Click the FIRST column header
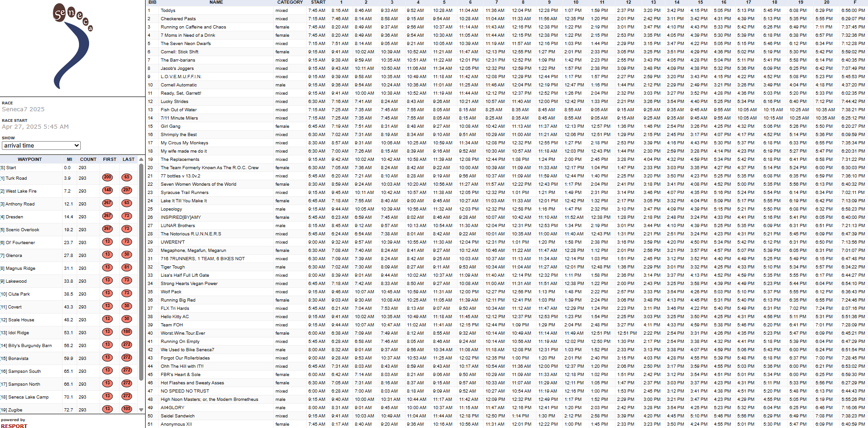This screenshot has height=428, width=868. coord(110,160)
